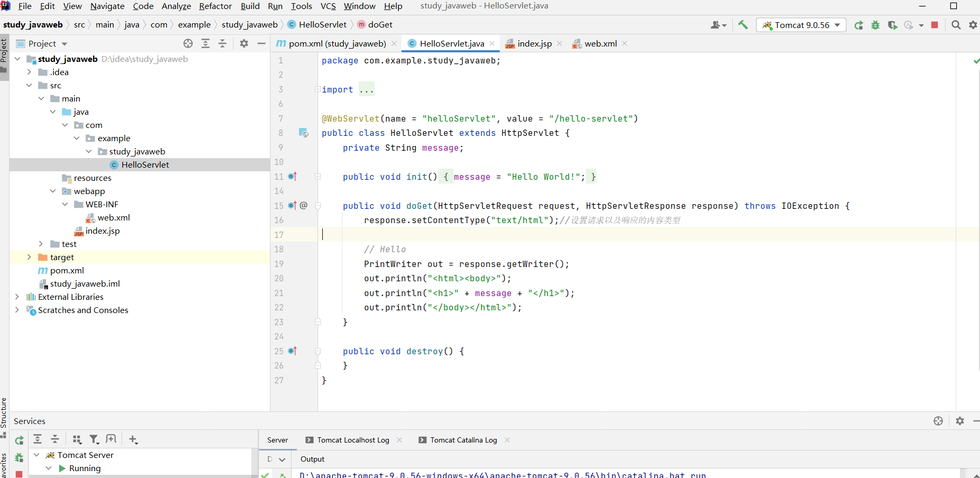Expand the target folder
The height and width of the screenshot is (478, 980).
click(x=29, y=257)
